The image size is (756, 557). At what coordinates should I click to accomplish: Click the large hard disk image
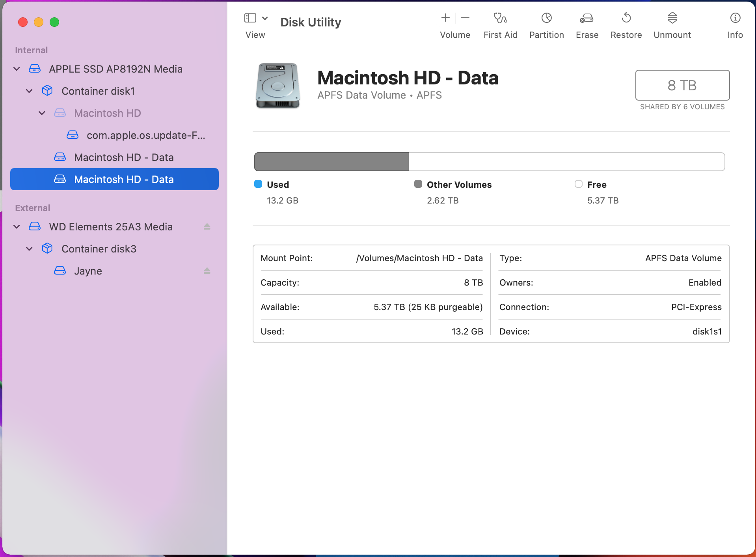tap(278, 86)
